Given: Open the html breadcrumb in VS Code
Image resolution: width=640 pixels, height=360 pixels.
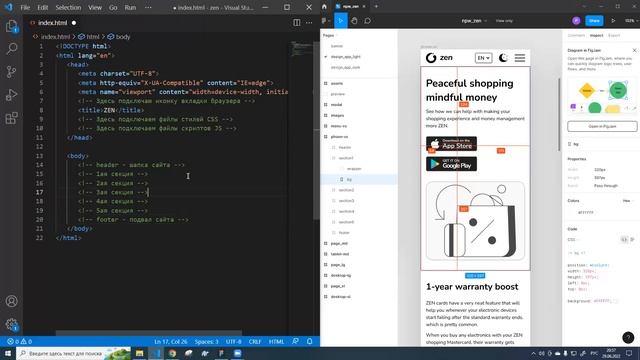Looking at the screenshot, I should 89,37.
